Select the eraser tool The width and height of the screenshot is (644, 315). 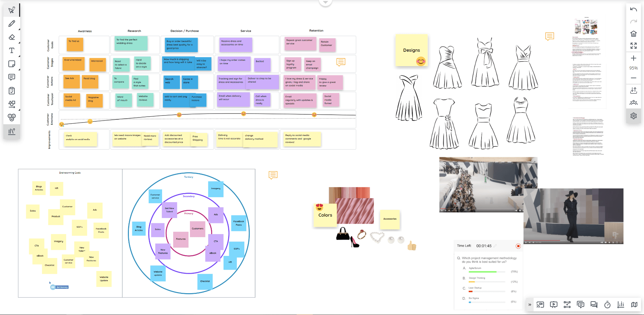click(x=11, y=37)
